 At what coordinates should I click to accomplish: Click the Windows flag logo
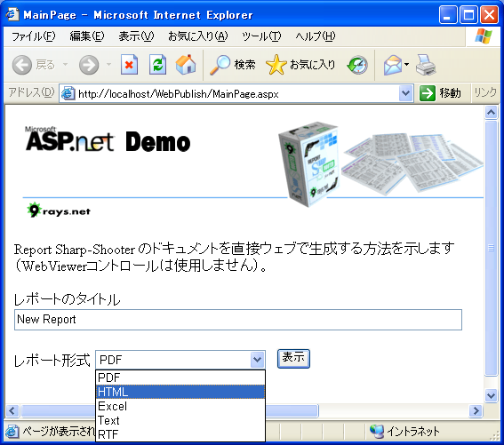[484, 36]
